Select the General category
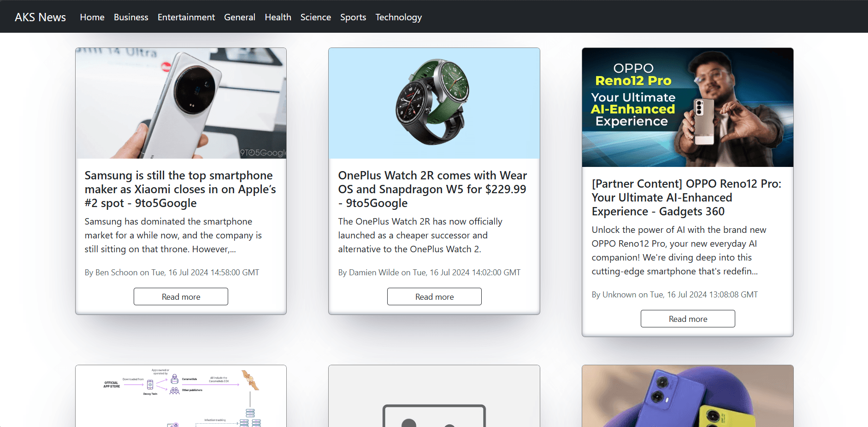 (x=240, y=17)
